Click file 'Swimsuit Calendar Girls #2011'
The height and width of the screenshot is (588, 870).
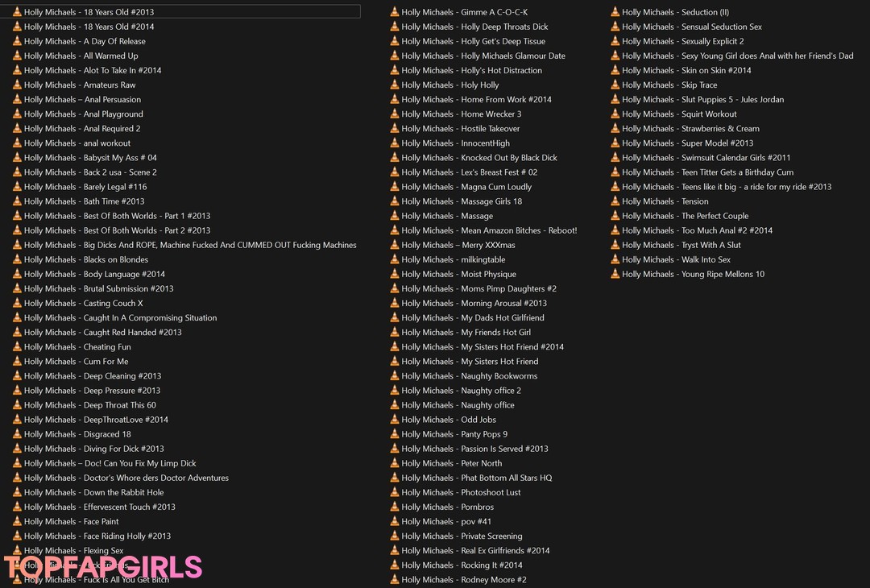pos(706,158)
